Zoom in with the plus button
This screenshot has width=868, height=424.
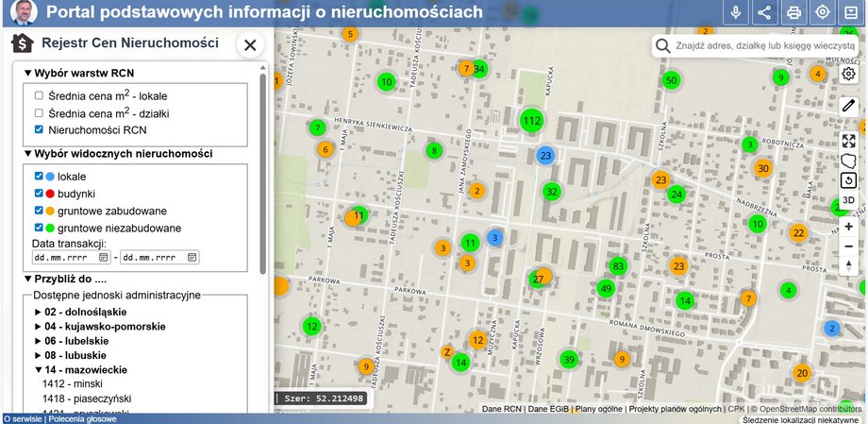tap(848, 227)
